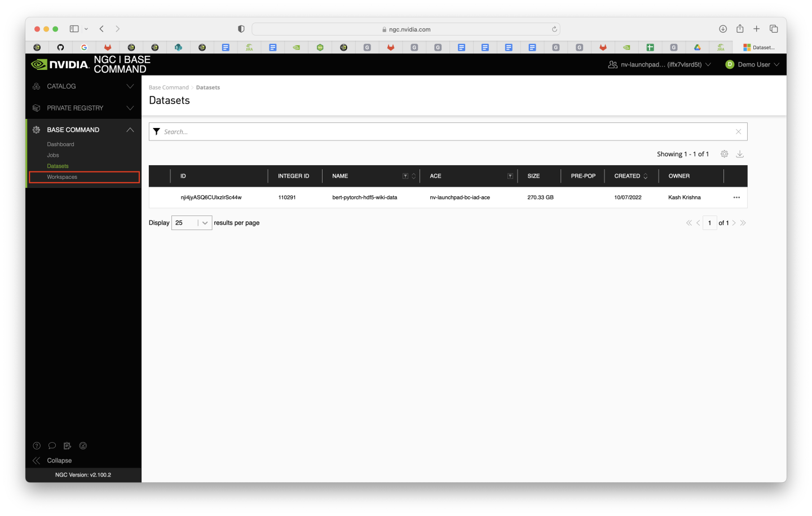Click the dataset search field
This screenshot has height=516, width=812.
[x=445, y=131]
